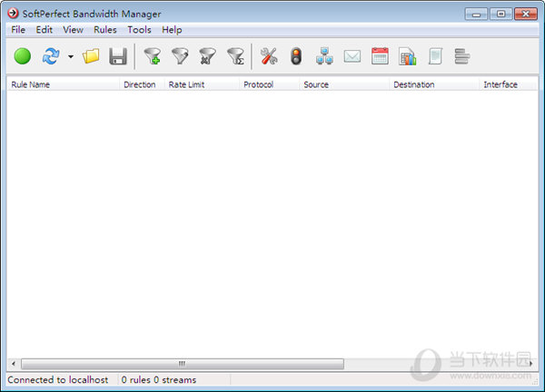This screenshot has height=392, width=545.
Task: Open funnel sigma summary icon
Action: [235, 56]
